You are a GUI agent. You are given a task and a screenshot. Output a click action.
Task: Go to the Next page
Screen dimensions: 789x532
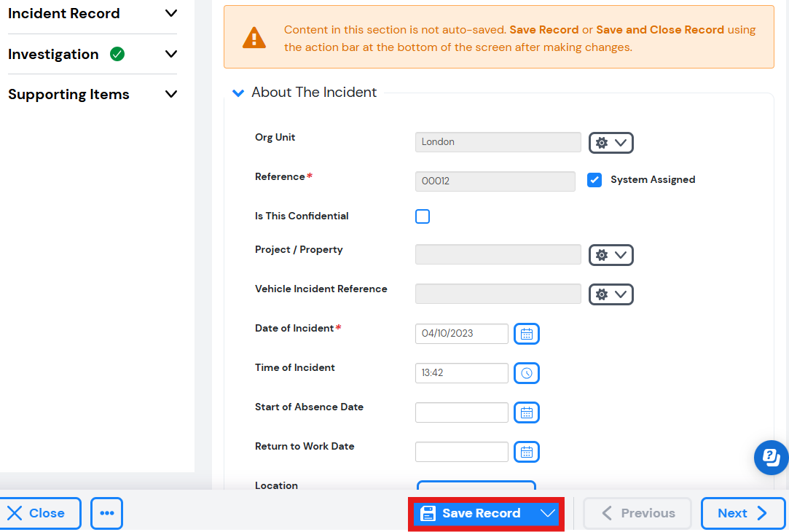[x=742, y=513]
